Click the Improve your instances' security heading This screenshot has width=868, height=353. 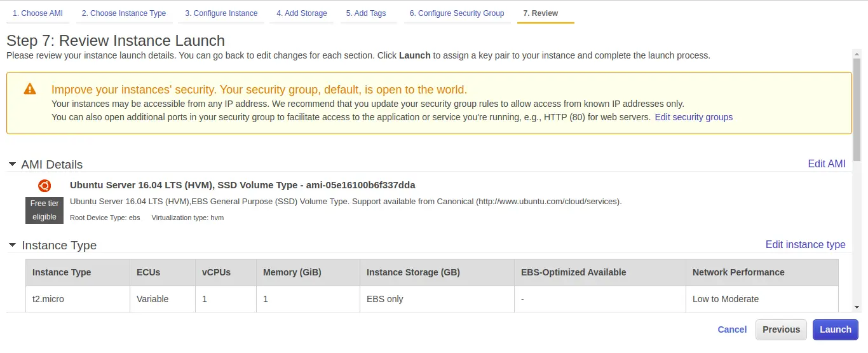[x=259, y=90]
